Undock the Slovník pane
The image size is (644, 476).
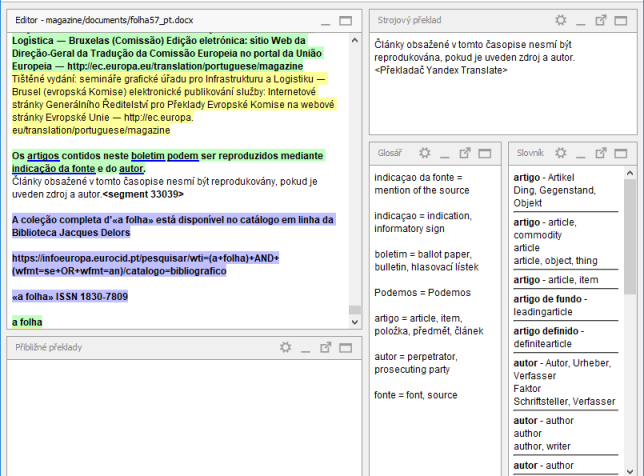[601, 153]
